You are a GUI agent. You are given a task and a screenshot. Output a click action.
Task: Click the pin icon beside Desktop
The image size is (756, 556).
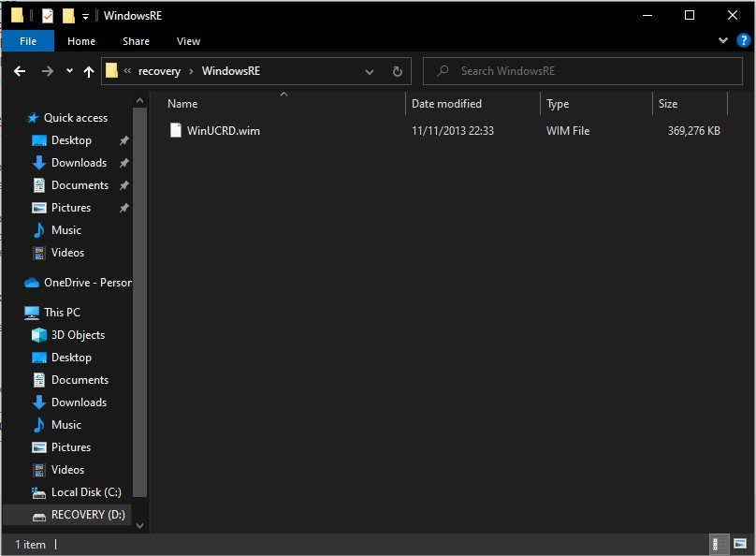[124, 140]
